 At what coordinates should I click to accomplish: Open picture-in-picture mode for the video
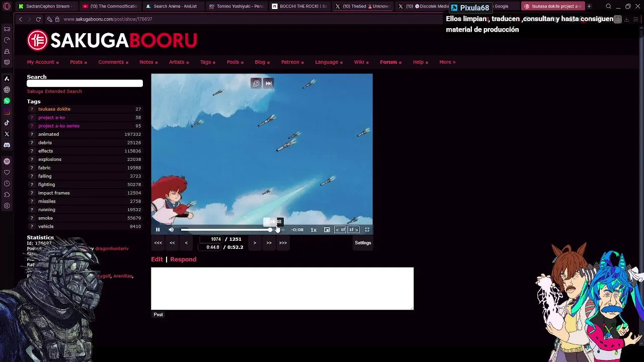[x=327, y=230]
